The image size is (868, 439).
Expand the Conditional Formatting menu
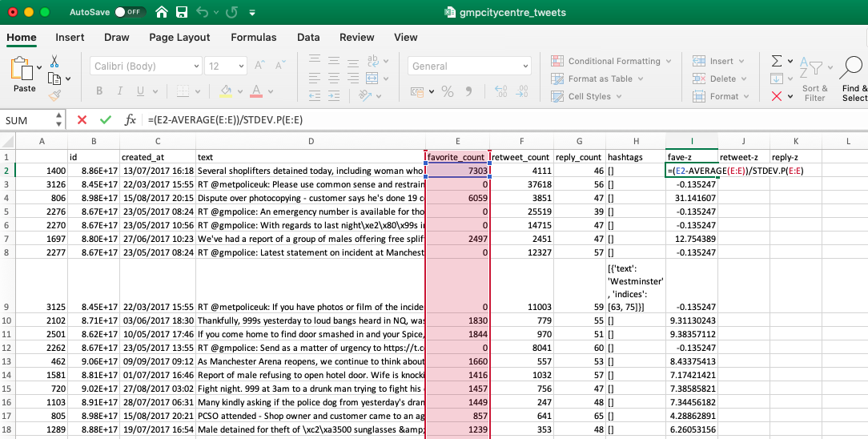[613, 61]
